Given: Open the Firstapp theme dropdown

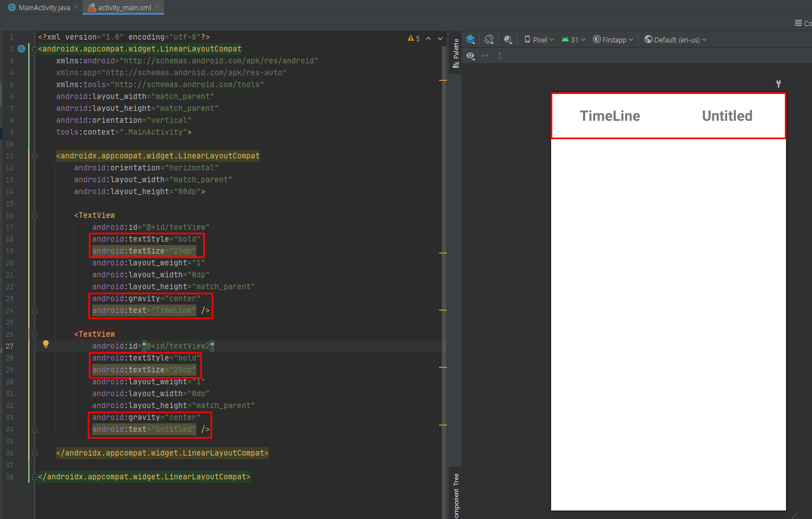Looking at the screenshot, I should tap(613, 40).
